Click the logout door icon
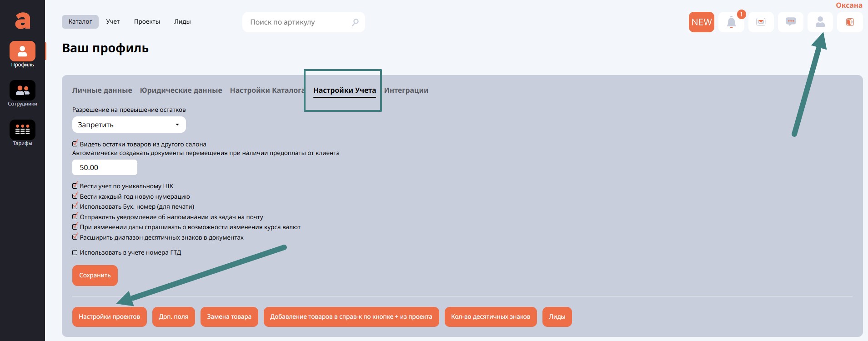868x341 pixels. click(850, 22)
